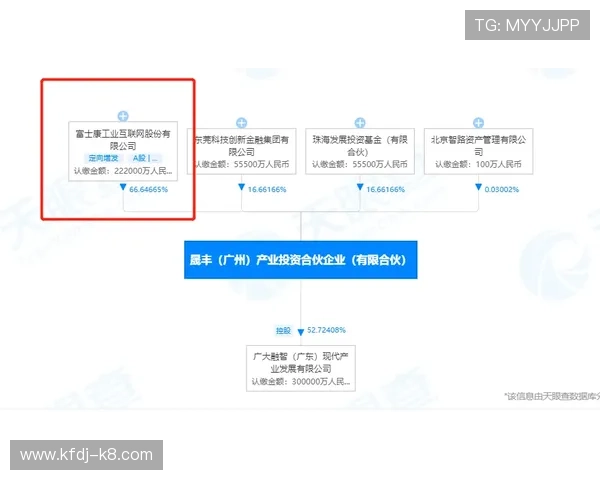This screenshot has width=600, height=480.
Task: Open the 富士康工业互联网股份有限公司 node
Action: coord(123,151)
